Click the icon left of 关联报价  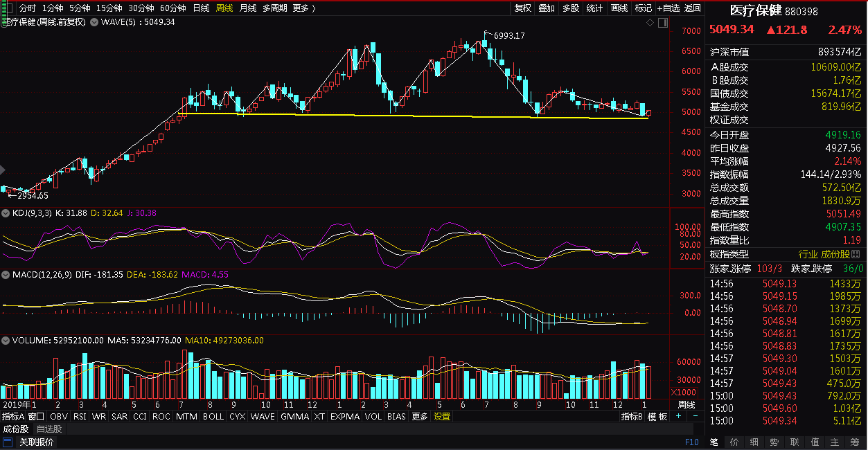point(9,442)
